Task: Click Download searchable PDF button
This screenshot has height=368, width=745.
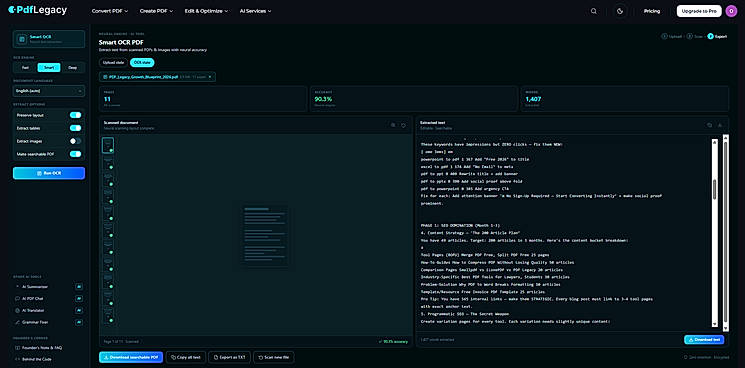Action: tap(131, 357)
